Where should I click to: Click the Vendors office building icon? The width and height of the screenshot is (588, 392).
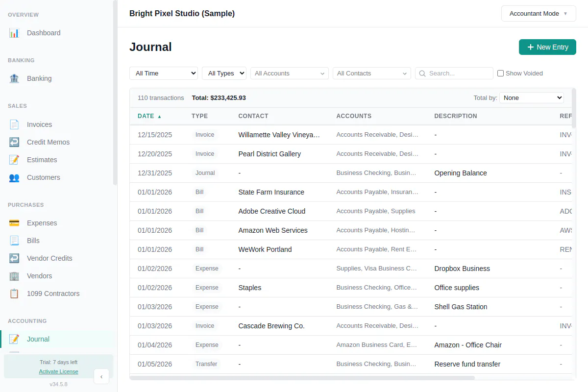[14, 276]
